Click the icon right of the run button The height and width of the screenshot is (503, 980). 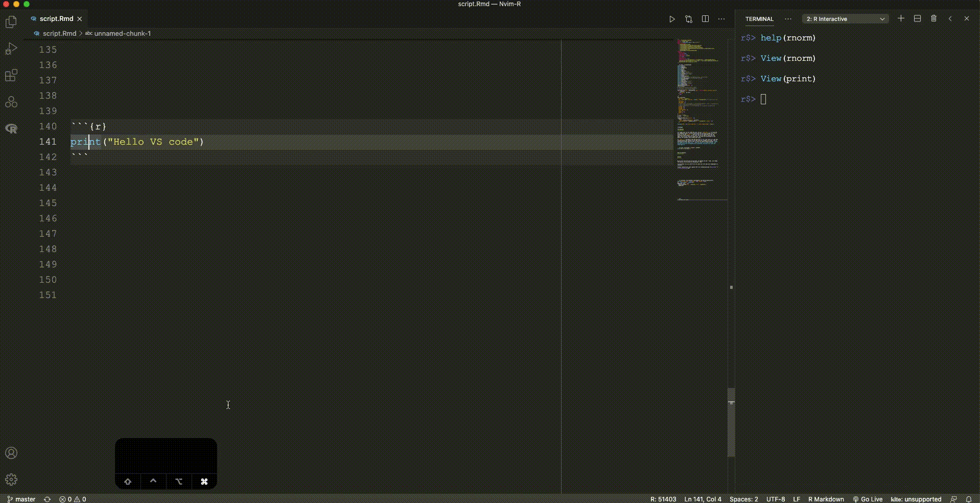tap(689, 19)
